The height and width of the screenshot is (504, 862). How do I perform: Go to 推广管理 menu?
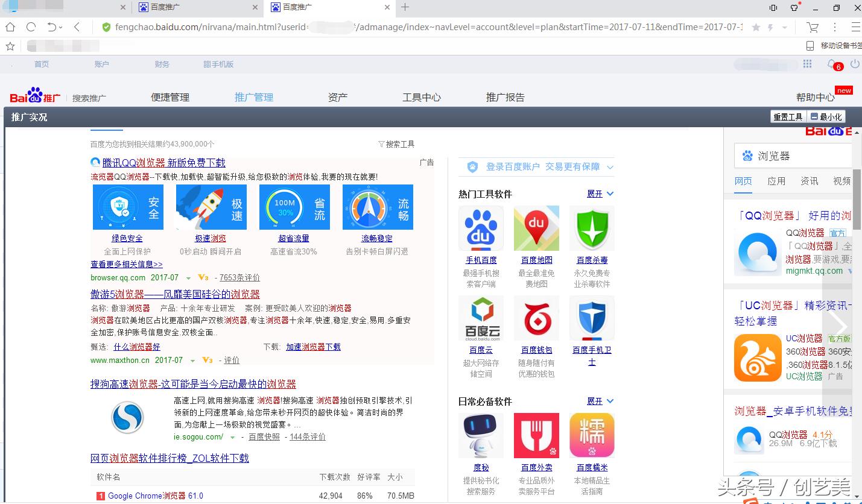tap(254, 97)
